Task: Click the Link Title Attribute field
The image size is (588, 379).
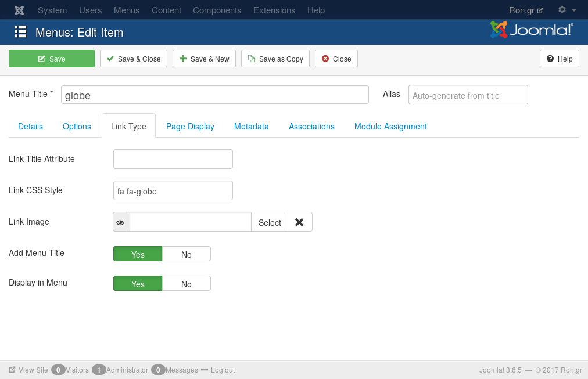Action: pyautogui.click(x=173, y=159)
